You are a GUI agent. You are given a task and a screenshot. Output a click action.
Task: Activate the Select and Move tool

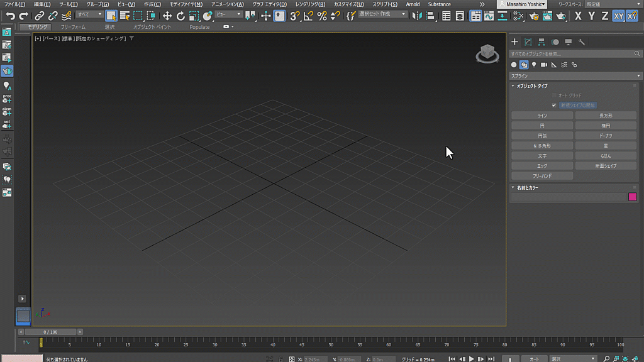[167, 16]
